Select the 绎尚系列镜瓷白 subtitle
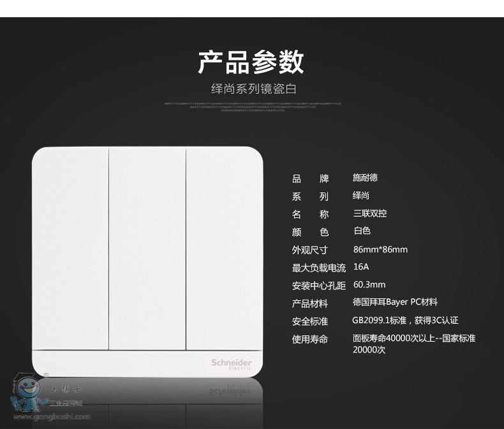Screen dimensions: 504x429 tap(253, 89)
